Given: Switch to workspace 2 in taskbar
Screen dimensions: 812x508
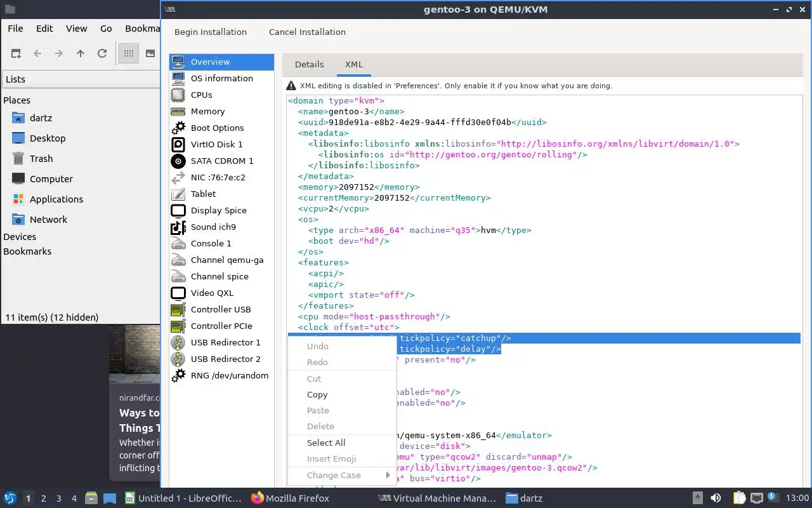Looking at the screenshot, I should pyautogui.click(x=44, y=498).
